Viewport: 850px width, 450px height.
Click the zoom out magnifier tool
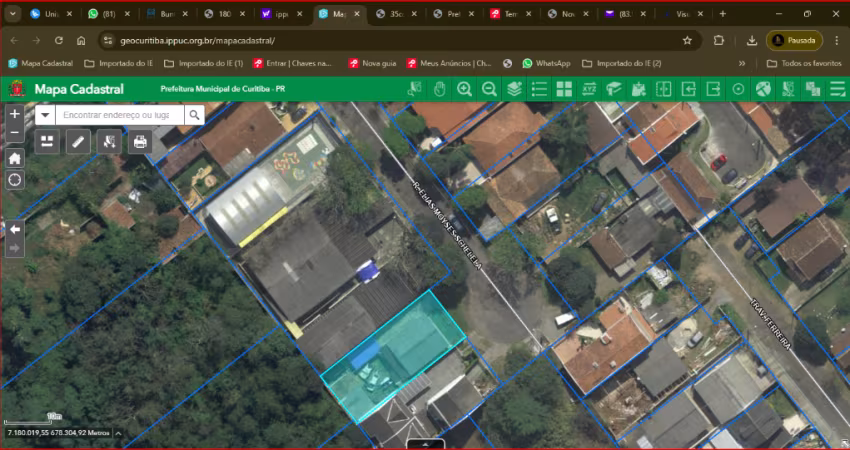pyautogui.click(x=489, y=89)
